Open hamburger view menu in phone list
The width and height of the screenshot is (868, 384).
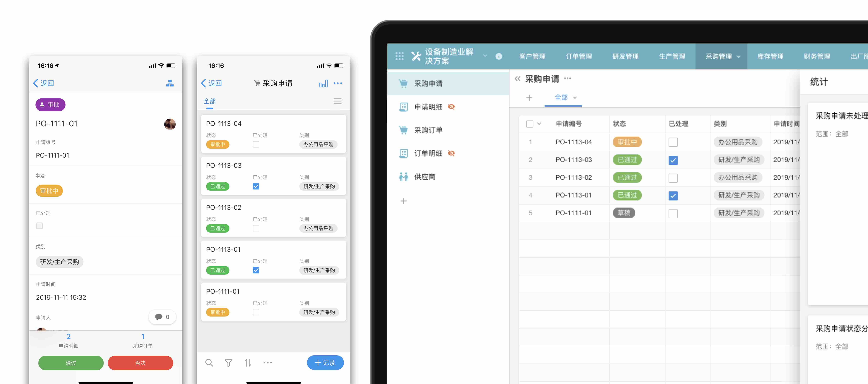[x=338, y=101]
